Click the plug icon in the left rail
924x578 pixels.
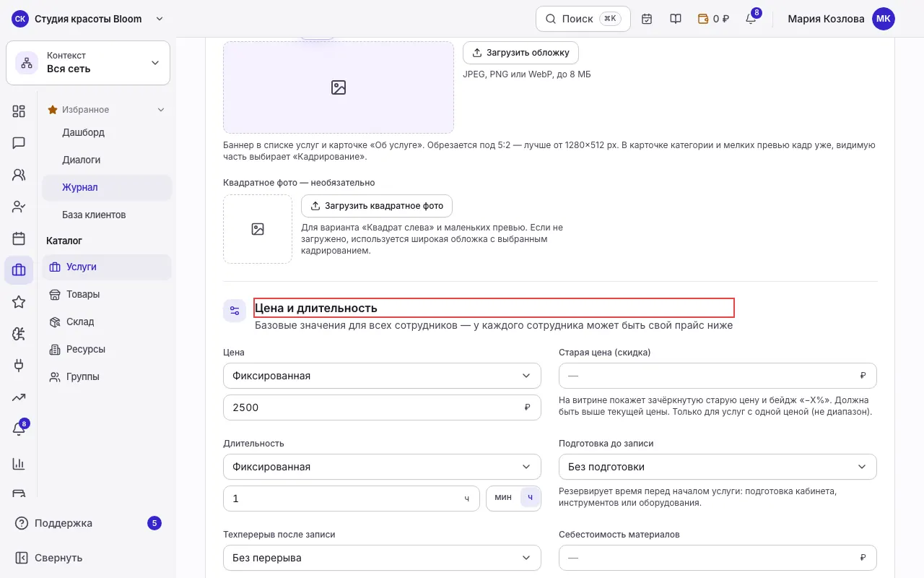click(x=19, y=366)
